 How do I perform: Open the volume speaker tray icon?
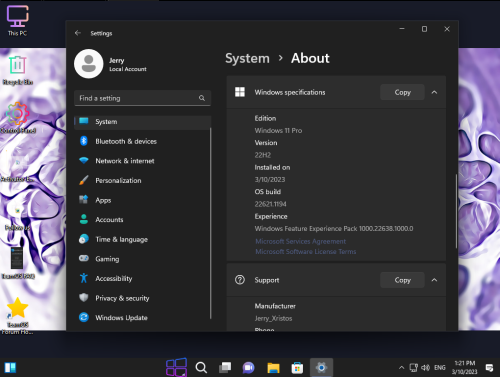click(425, 368)
